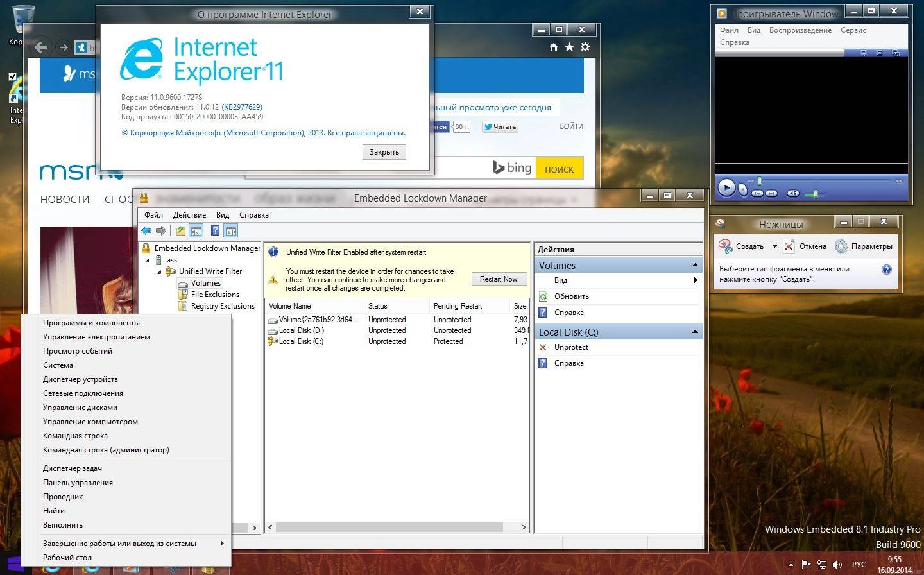
Task: Show hidden tray icons arrow
Action: click(x=791, y=565)
